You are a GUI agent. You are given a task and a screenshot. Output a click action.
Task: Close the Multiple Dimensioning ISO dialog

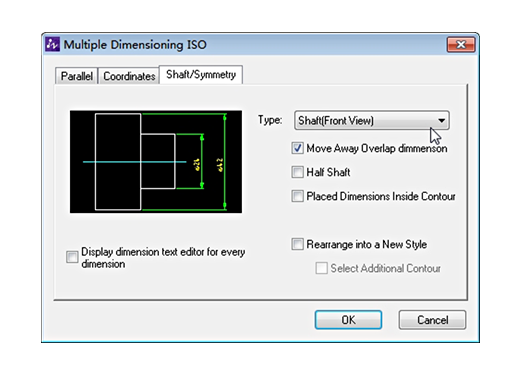tap(461, 44)
